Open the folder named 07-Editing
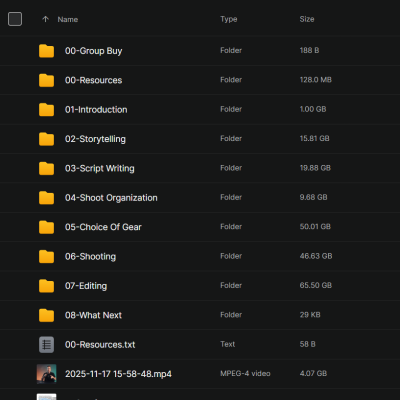The width and height of the screenshot is (400, 400). click(x=86, y=286)
